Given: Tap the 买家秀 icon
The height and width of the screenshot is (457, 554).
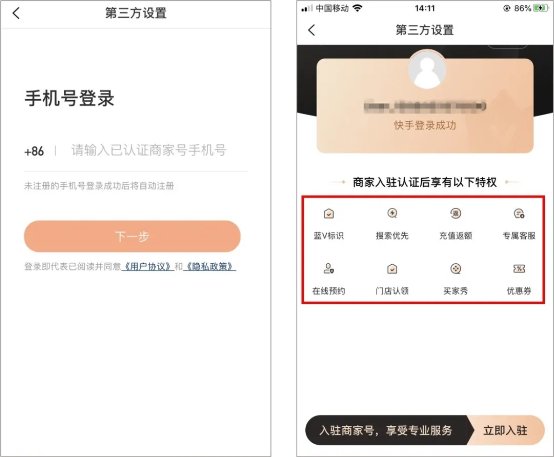Looking at the screenshot, I should (x=455, y=269).
